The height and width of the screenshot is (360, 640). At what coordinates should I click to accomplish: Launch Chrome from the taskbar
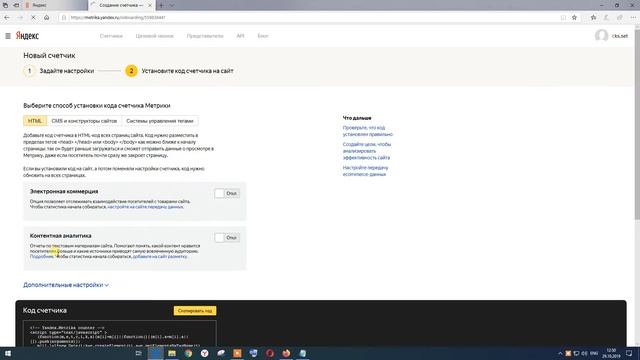(188, 353)
